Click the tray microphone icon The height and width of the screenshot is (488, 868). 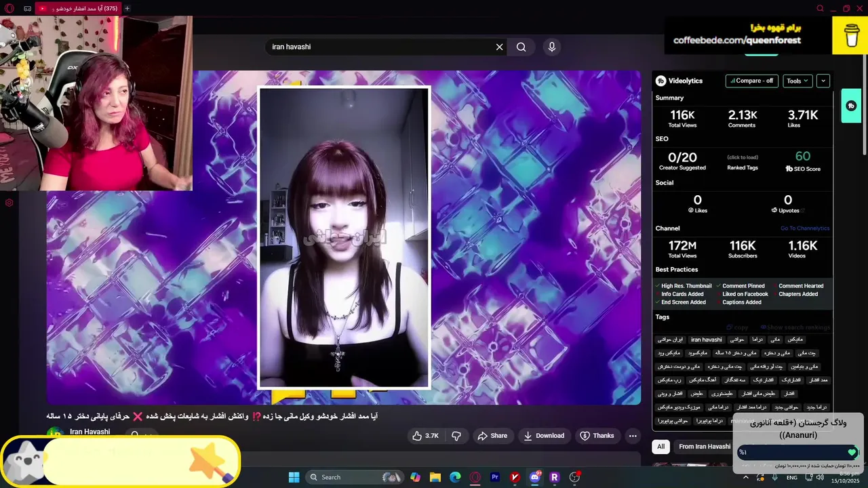tap(774, 477)
